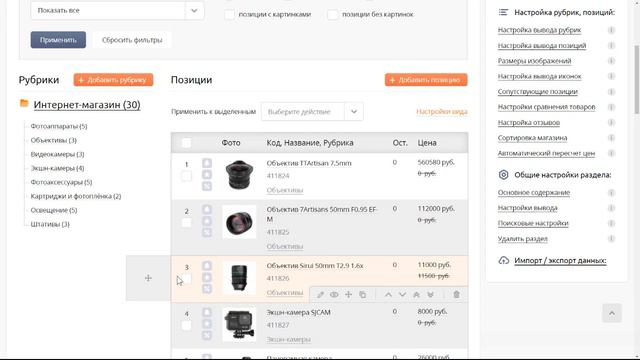
Task: Select the Освещение (5) category
Action: click(x=54, y=210)
